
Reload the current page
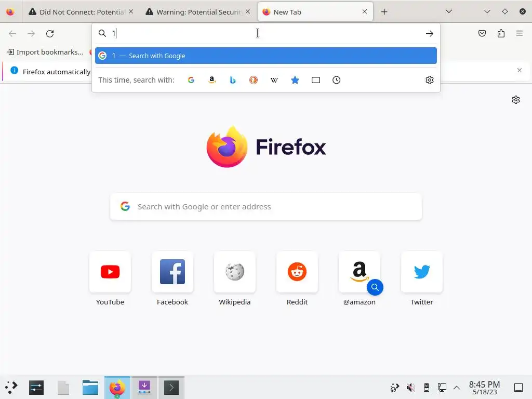[50, 34]
